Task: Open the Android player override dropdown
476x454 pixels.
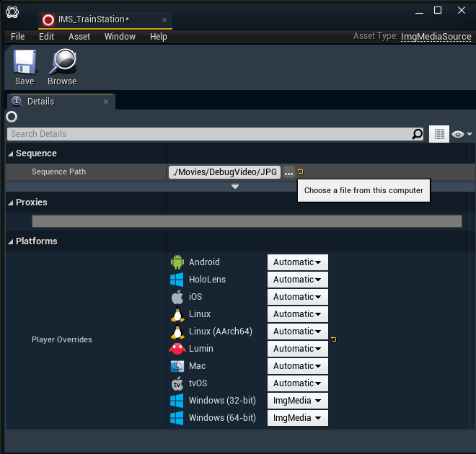Action: [297, 262]
